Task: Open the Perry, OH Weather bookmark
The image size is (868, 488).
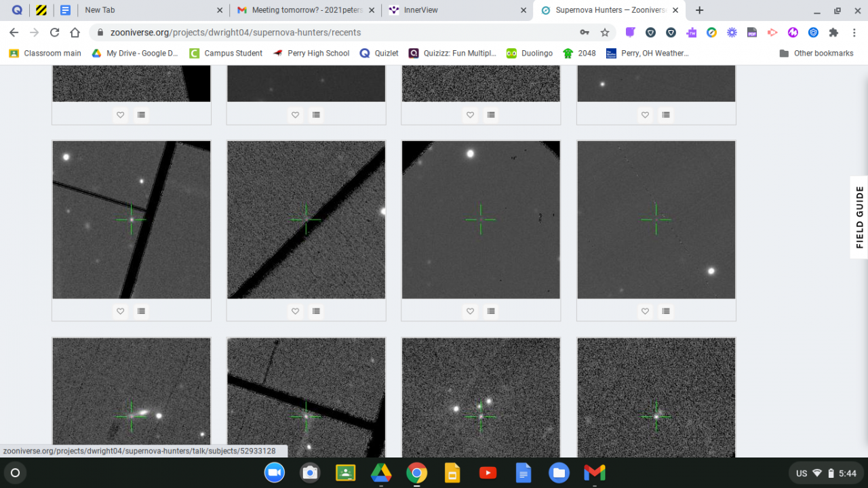Action: pyautogui.click(x=648, y=53)
